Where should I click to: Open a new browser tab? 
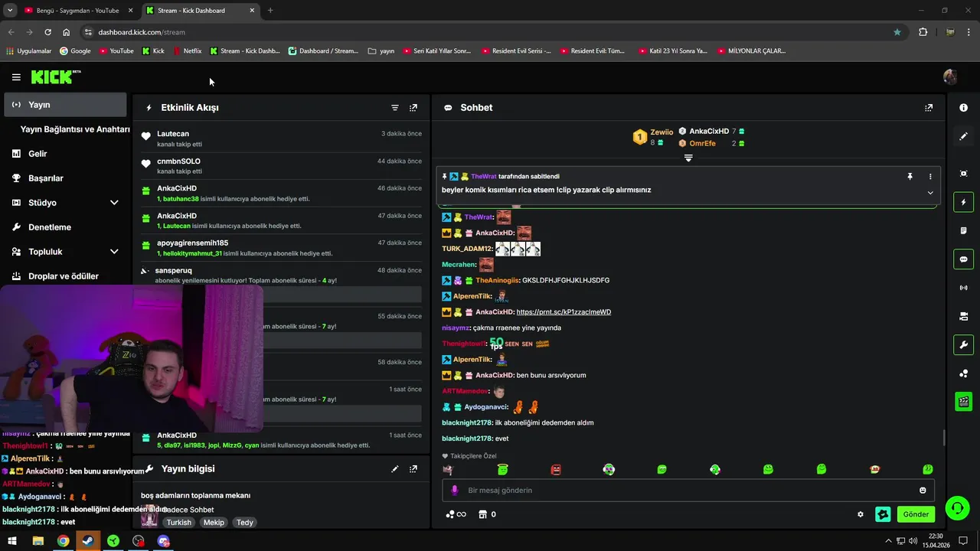(270, 11)
